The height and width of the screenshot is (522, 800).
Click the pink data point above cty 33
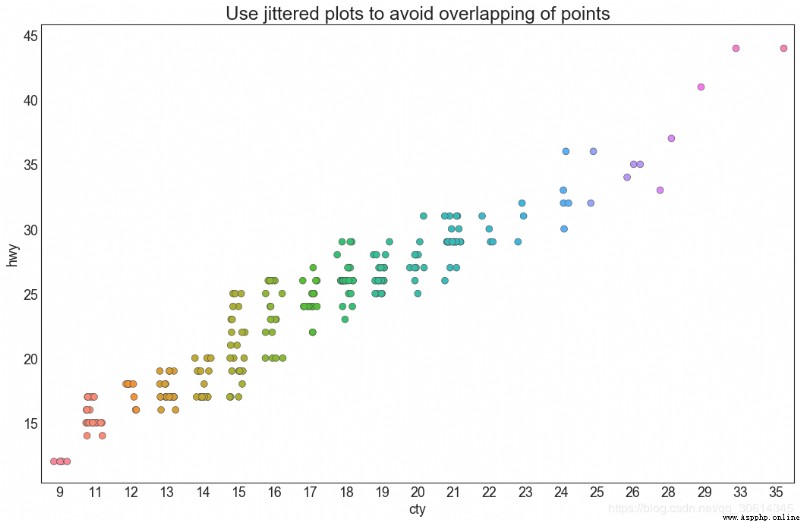pyautogui.click(x=736, y=48)
